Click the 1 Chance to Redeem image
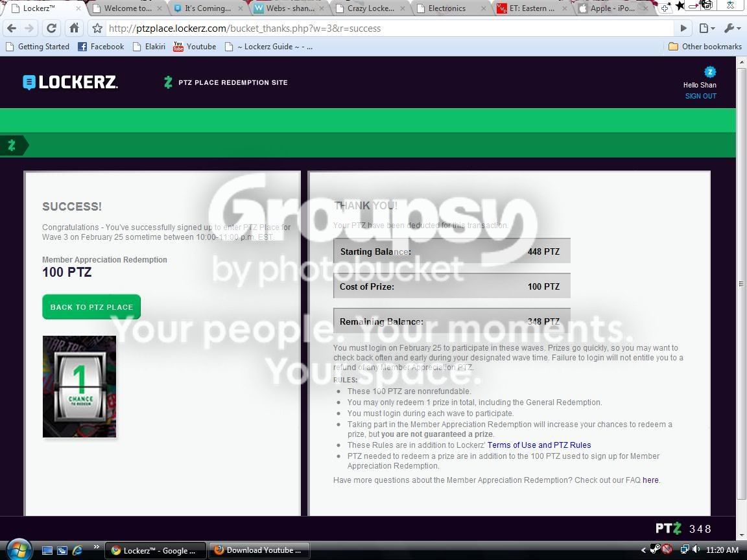 pos(79,386)
